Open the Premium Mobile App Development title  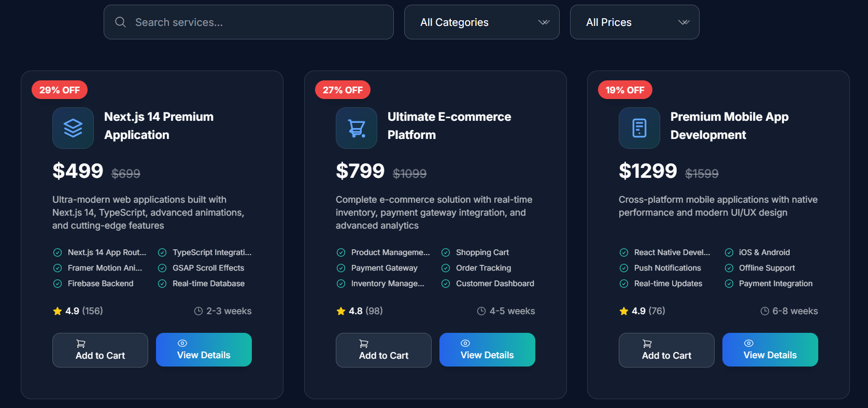729,125
